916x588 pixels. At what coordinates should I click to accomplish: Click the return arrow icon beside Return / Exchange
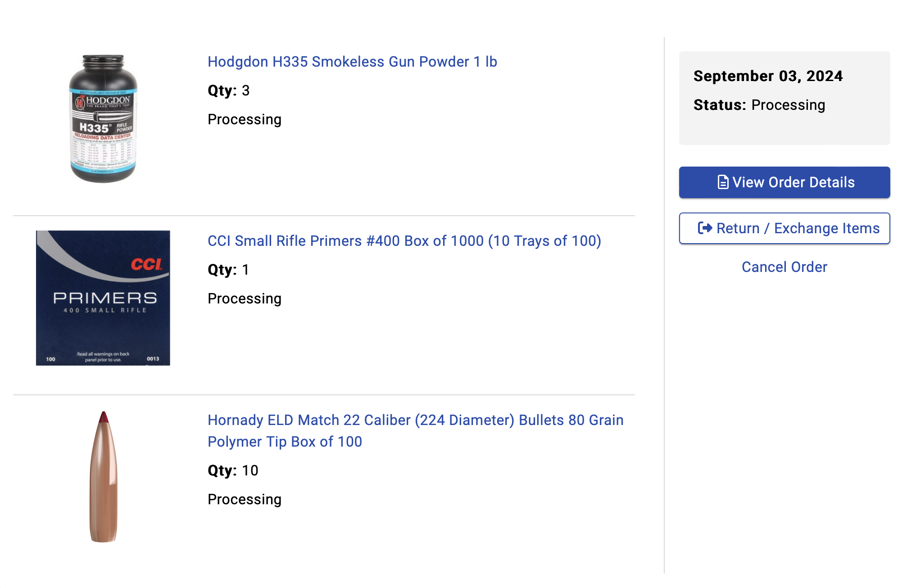click(705, 228)
